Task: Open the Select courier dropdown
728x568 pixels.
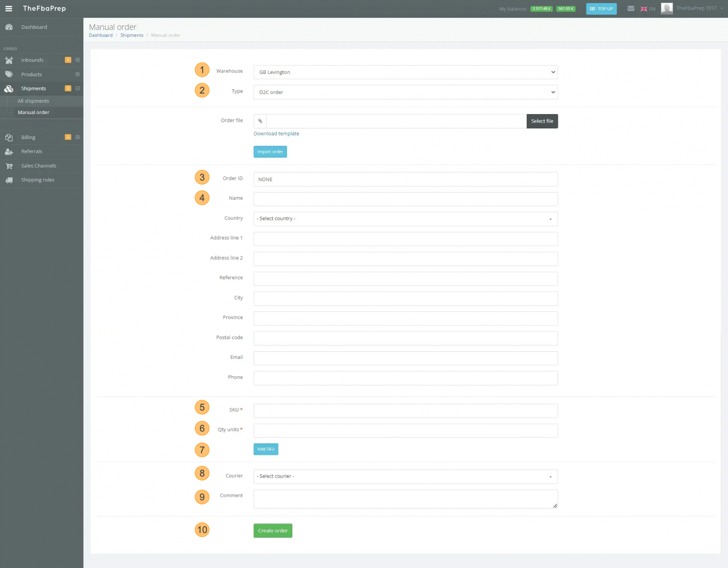Action: point(405,476)
